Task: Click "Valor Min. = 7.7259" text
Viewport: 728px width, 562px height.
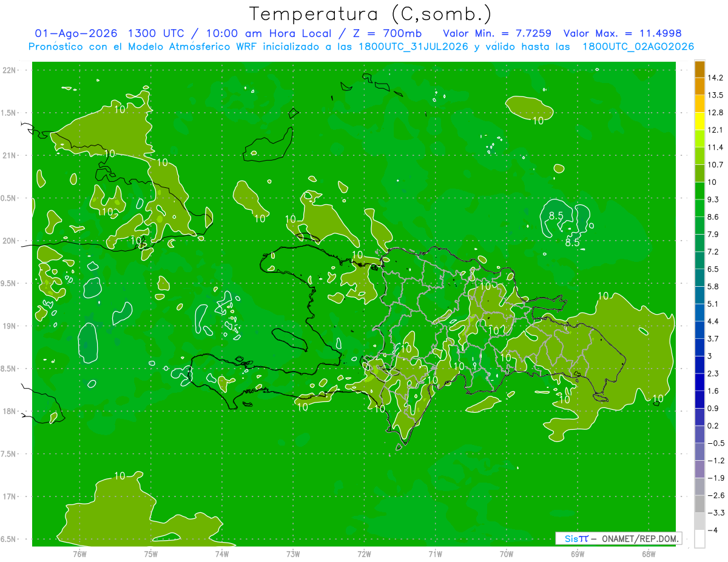Action: coord(497,33)
